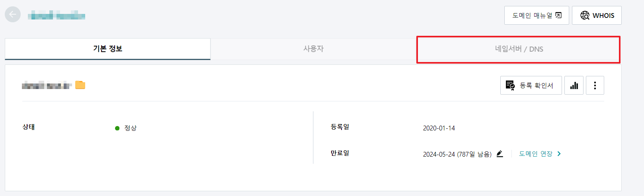Screen dimensions: 644x196
Task: Click the external link icon on 도메인 매뉴얼
Action: [x=558, y=16]
